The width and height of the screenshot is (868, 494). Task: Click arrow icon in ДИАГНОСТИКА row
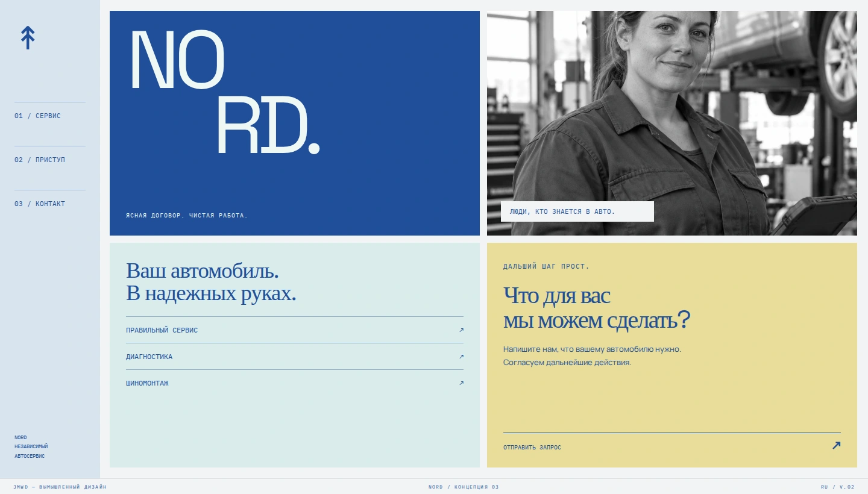pyautogui.click(x=461, y=357)
